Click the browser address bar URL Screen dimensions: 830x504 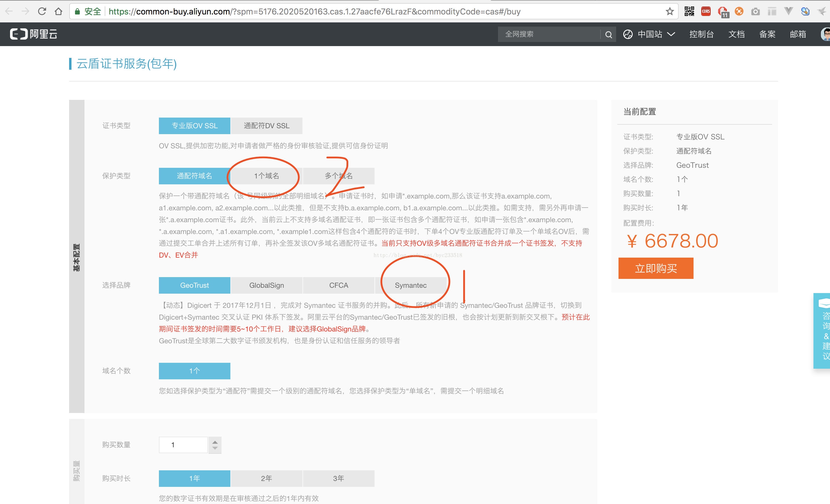click(315, 12)
